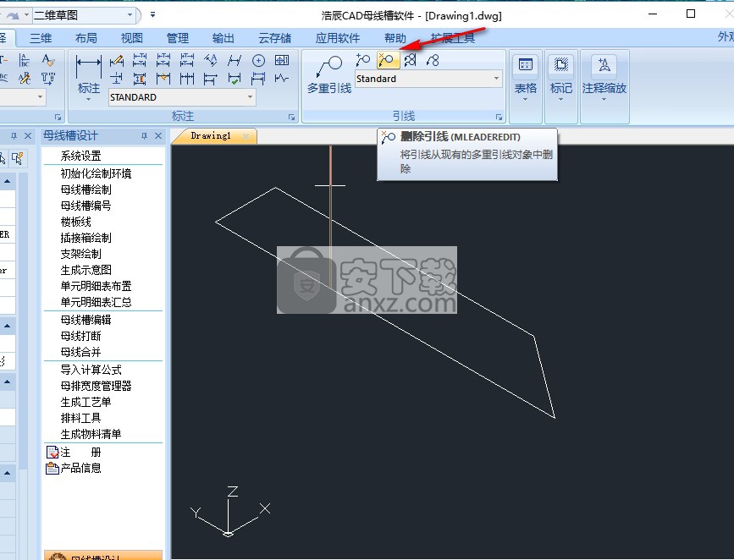The height and width of the screenshot is (560, 734).
Task: Click the Remove Leader (删除引线) icon
Action: pos(387,60)
